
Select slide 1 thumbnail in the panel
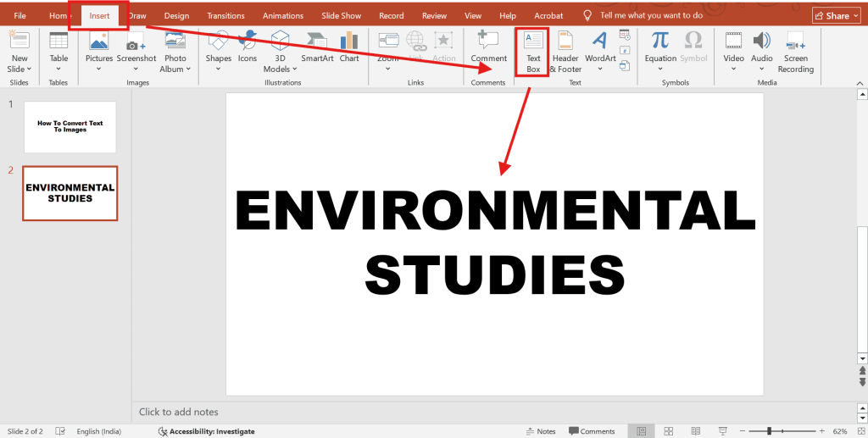[x=70, y=127]
